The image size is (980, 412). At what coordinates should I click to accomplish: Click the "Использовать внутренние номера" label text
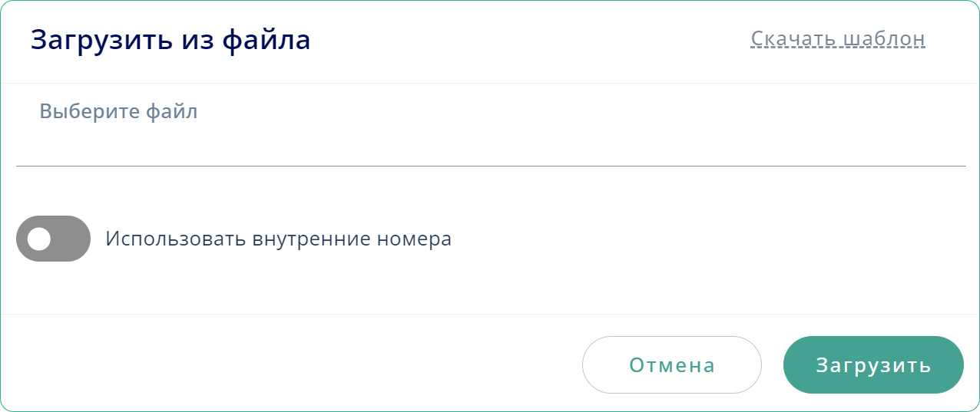[x=278, y=239]
